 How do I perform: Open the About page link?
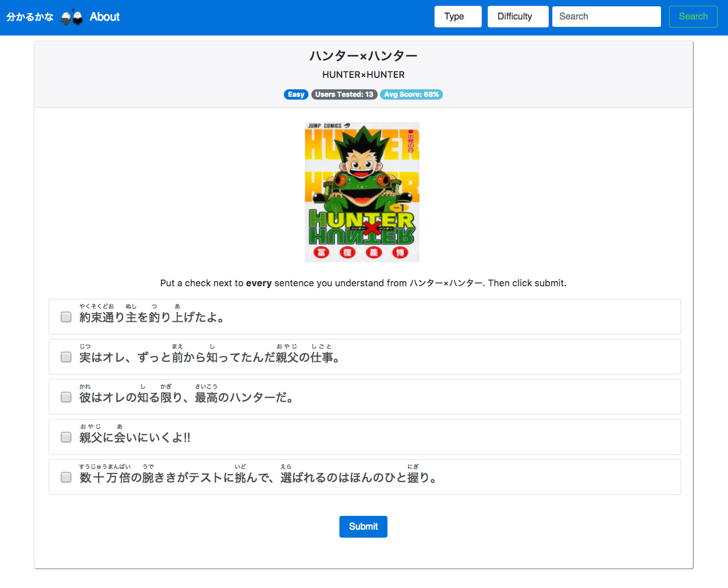105,17
